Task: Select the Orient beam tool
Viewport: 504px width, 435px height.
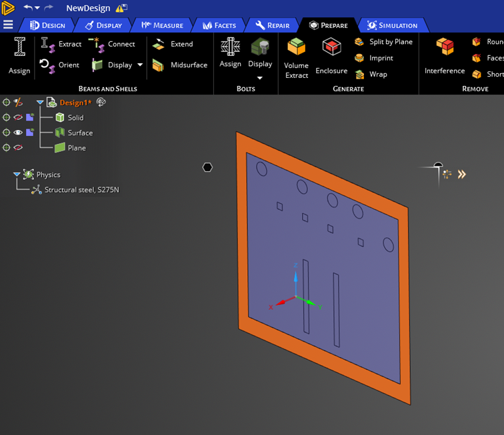Action: [x=60, y=65]
